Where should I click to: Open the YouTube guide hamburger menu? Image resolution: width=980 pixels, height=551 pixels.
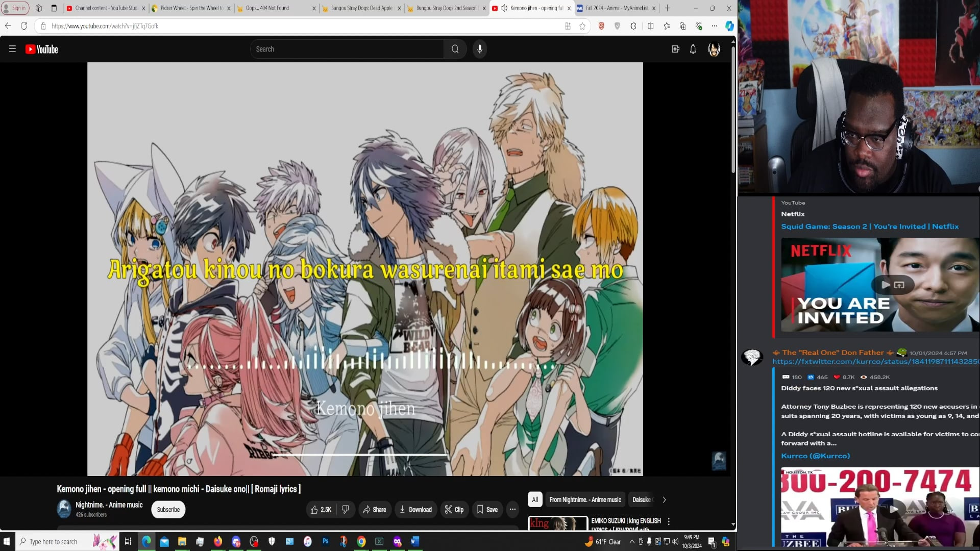[x=12, y=49]
